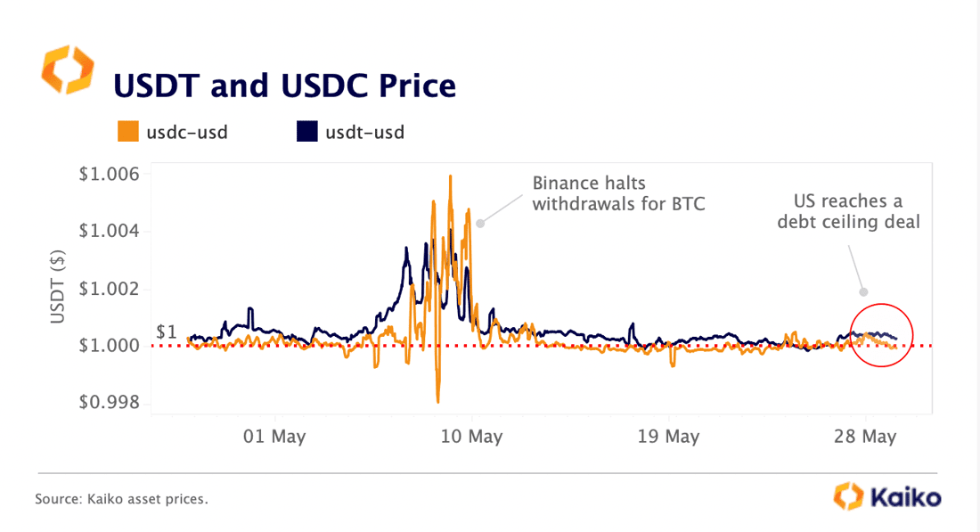Toggle the usdc-usd legend swatch
Viewport: 980px width, 532px height.
click(128, 131)
